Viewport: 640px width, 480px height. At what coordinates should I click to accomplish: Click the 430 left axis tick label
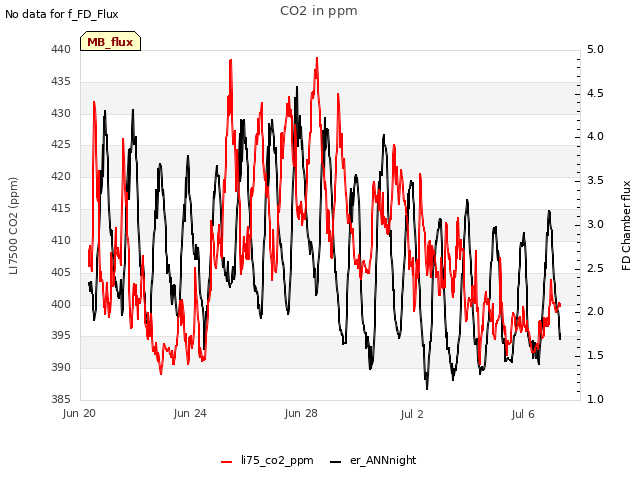tap(61, 113)
